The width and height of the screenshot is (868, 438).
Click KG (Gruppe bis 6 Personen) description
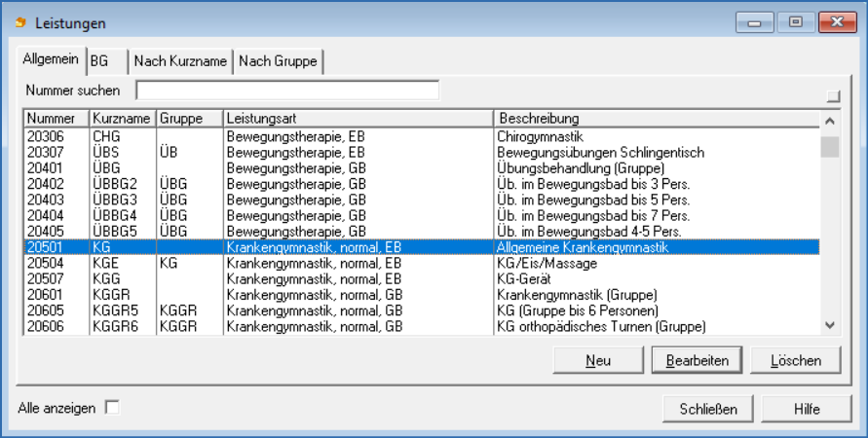pos(578,310)
